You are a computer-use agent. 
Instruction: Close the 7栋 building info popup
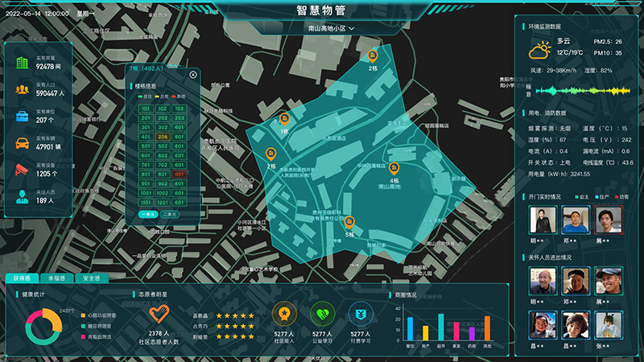click(x=193, y=74)
